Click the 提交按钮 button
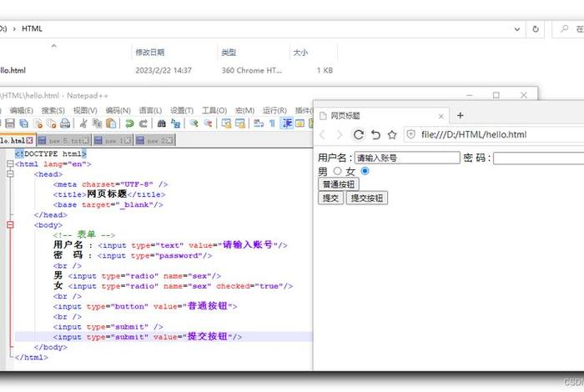584x392 pixels. 367,198
